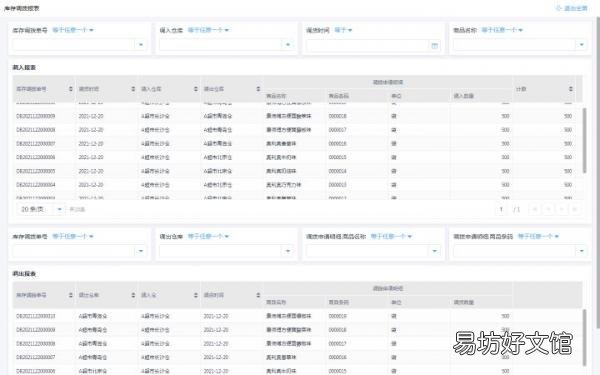Sort 调出报表 table by 调拨时间 column

pos(258,295)
